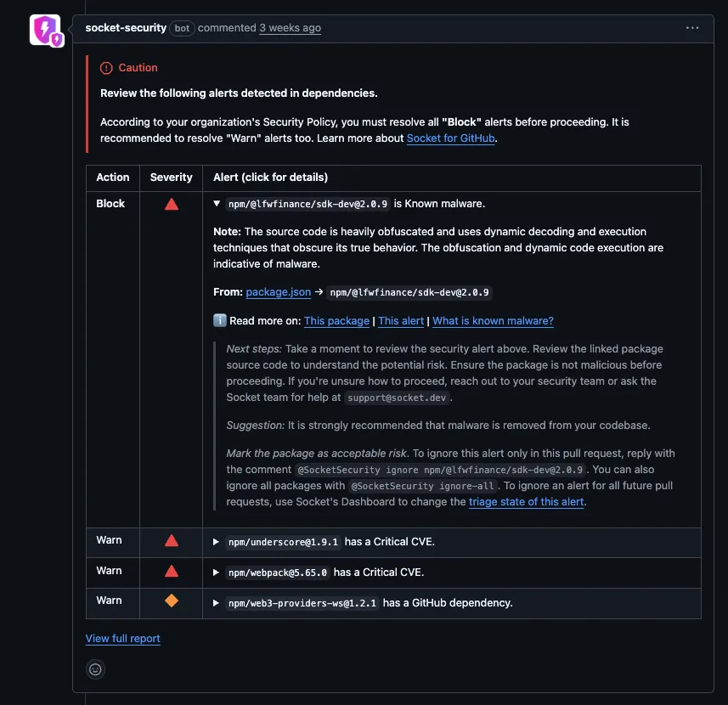Click the red severity triangle in the Block row
This screenshot has height=705, width=728.
click(x=171, y=204)
